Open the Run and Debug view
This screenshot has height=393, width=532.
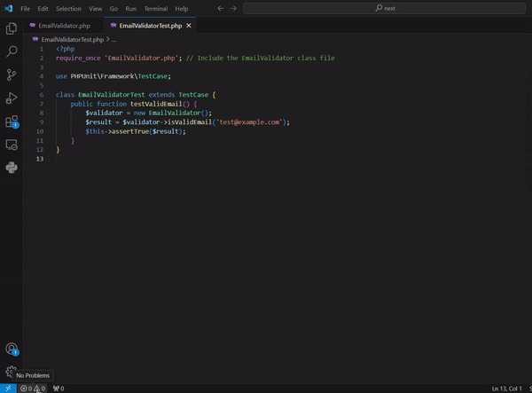(x=12, y=98)
